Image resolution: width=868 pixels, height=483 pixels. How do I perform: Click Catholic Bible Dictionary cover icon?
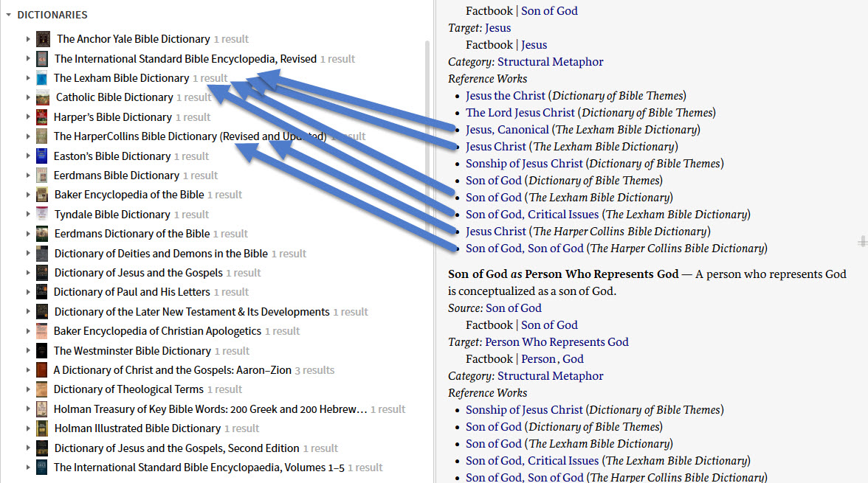click(43, 97)
